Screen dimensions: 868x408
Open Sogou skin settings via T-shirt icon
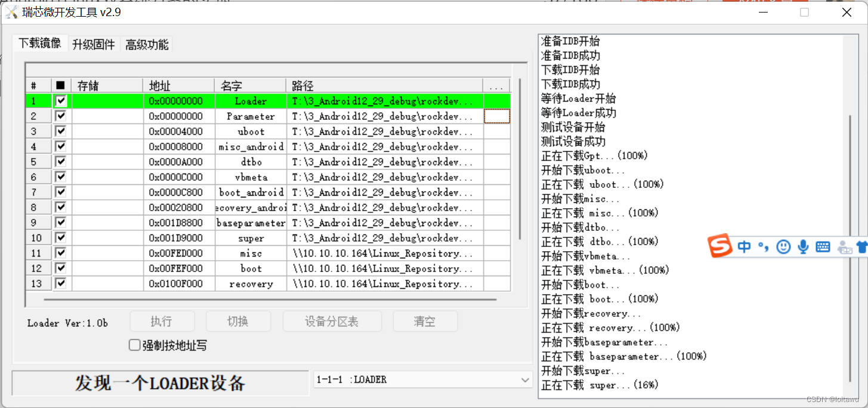pos(862,246)
